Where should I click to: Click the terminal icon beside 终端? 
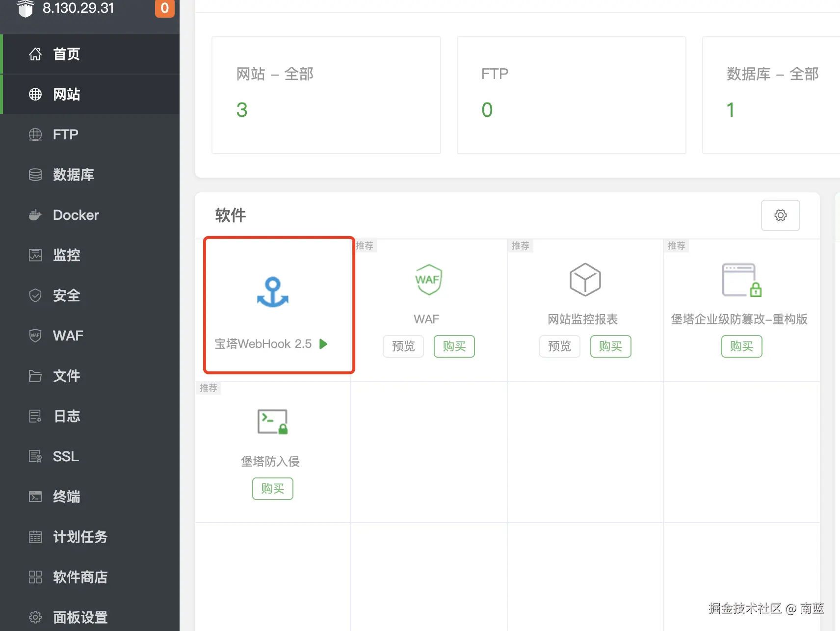coord(35,497)
